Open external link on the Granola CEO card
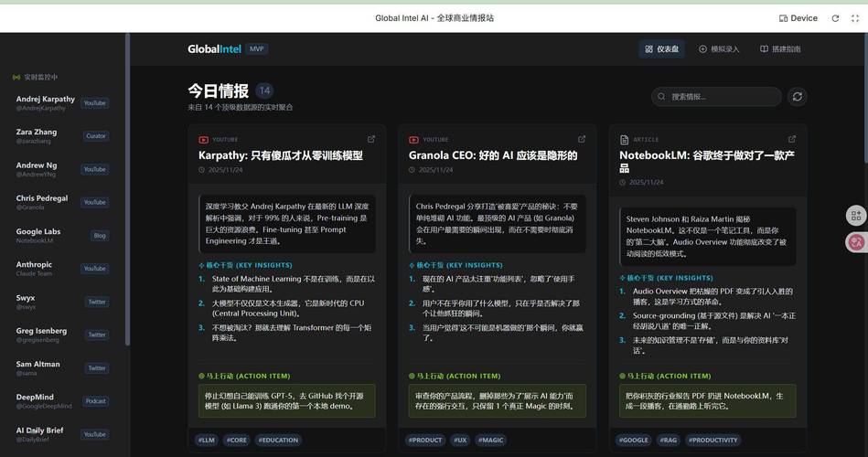868x457 pixels. (581, 139)
